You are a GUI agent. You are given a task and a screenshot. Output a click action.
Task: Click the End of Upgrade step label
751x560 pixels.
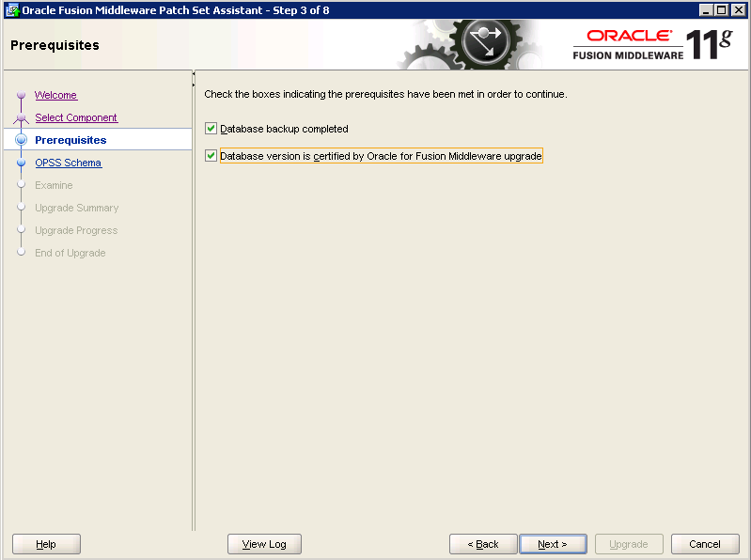tap(70, 253)
